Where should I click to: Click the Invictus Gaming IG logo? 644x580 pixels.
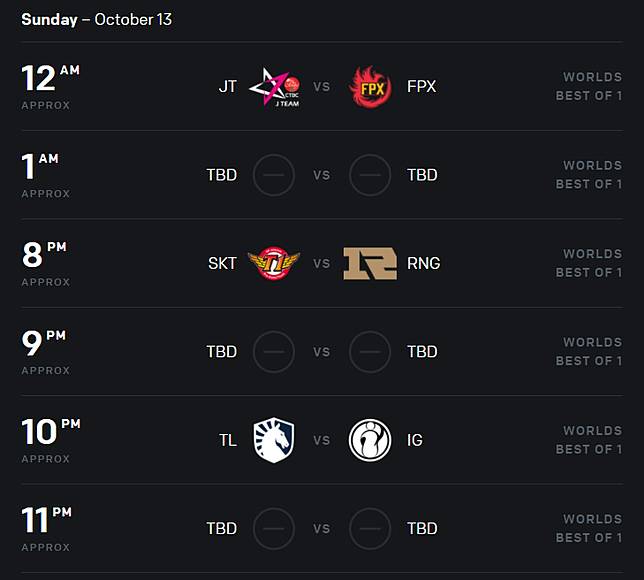[x=370, y=440]
